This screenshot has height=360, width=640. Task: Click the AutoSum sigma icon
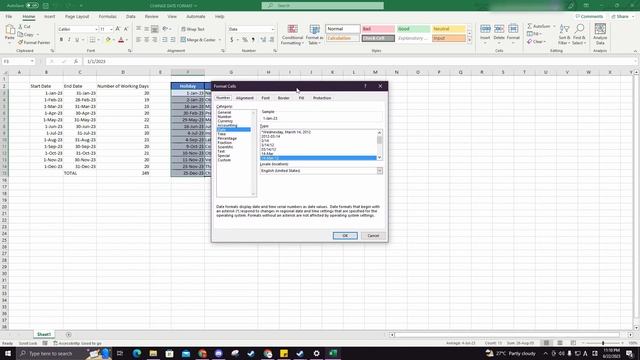tap(529, 26)
